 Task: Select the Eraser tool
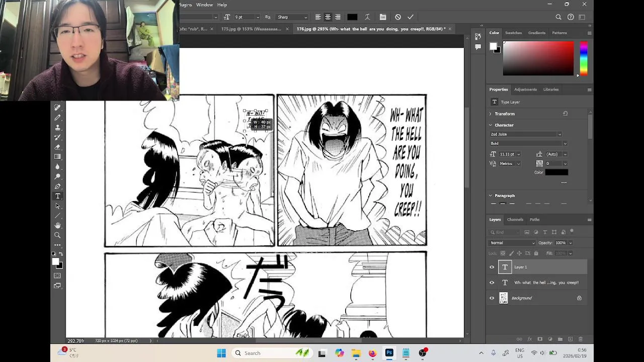point(57,147)
